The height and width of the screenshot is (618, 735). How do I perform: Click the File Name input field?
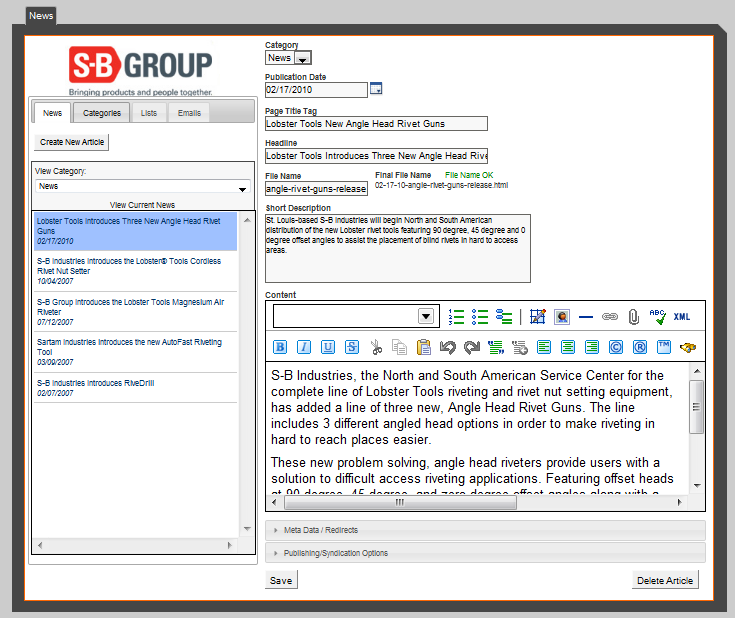[x=316, y=188]
